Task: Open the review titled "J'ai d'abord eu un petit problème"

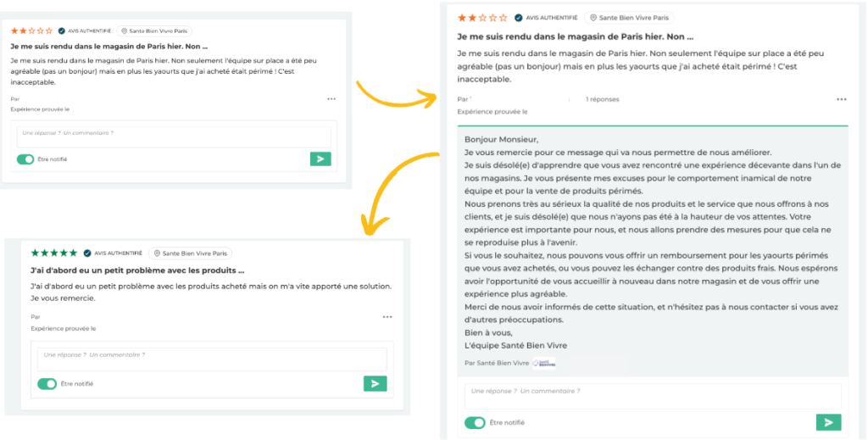Action: pyautogui.click(x=131, y=270)
